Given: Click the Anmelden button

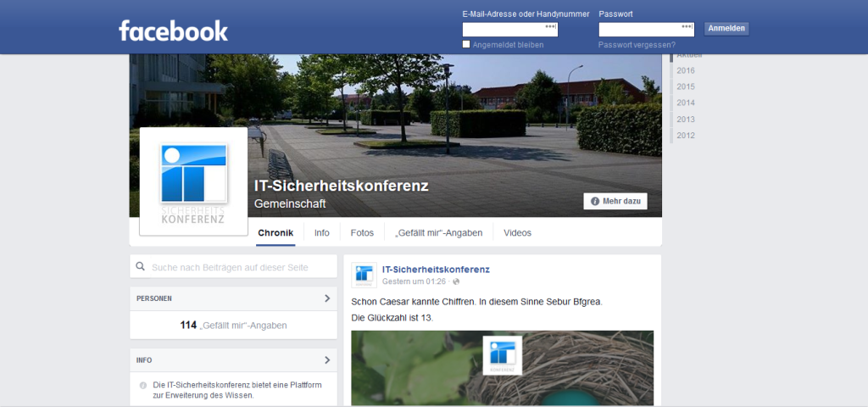Looking at the screenshot, I should [x=726, y=29].
